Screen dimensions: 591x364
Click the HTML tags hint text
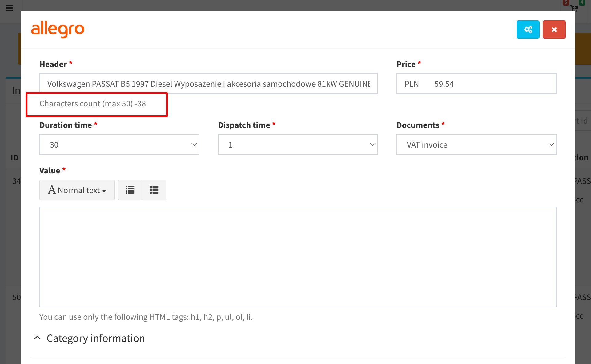pyautogui.click(x=146, y=317)
